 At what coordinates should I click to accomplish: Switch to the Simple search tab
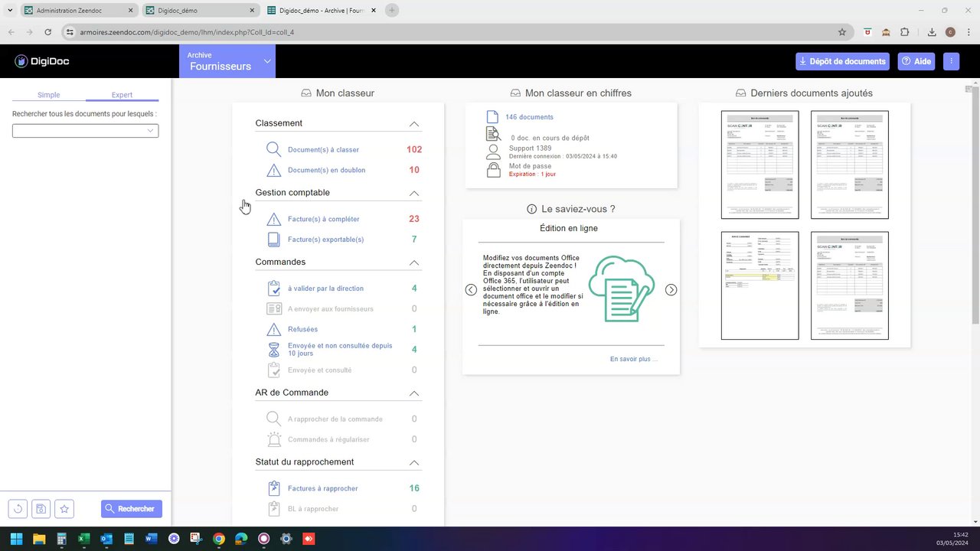point(48,95)
